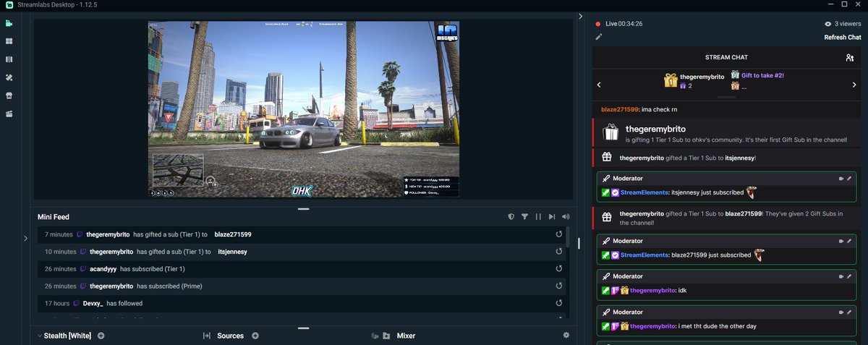This screenshot has height=345, width=868.
Task: Click the itsjennesy name in the Mini Feed
Action: [x=232, y=252]
